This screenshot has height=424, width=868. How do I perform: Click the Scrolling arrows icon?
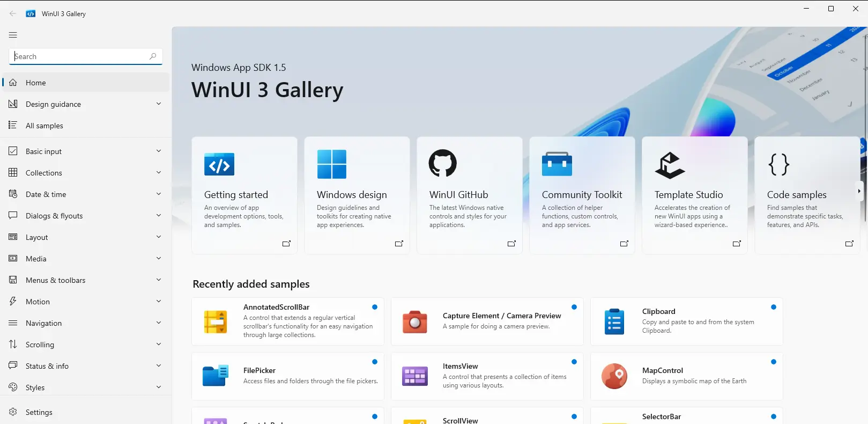[x=13, y=345]
